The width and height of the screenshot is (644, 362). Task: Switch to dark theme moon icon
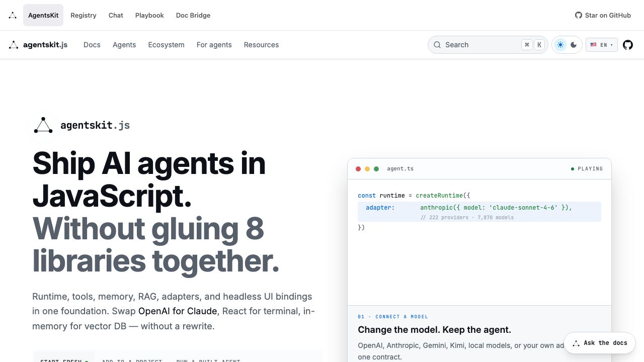click(574, 45)
